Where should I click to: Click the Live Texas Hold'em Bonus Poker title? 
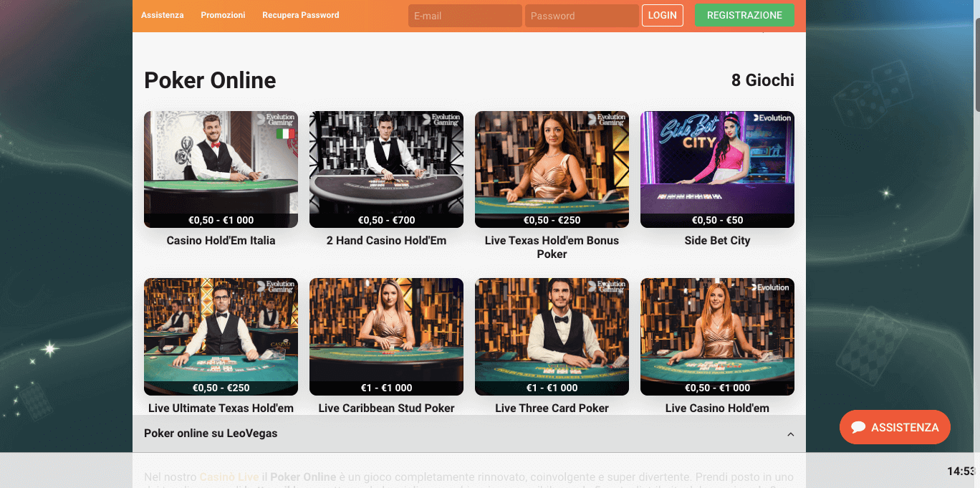(x=552, y=247)
